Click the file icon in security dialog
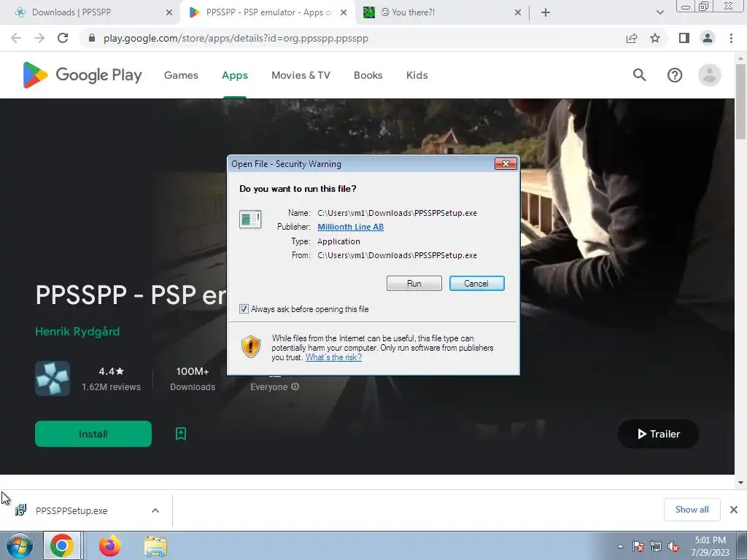Image resolution: width=747 pixels, height=560 pixels. click(250, 219)
